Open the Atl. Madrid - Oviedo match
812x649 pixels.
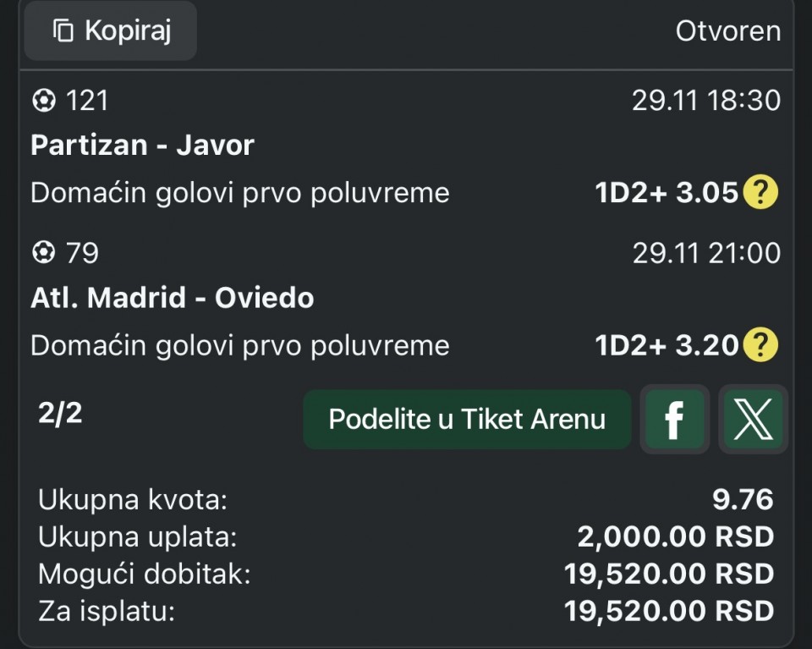coord(172,298)
